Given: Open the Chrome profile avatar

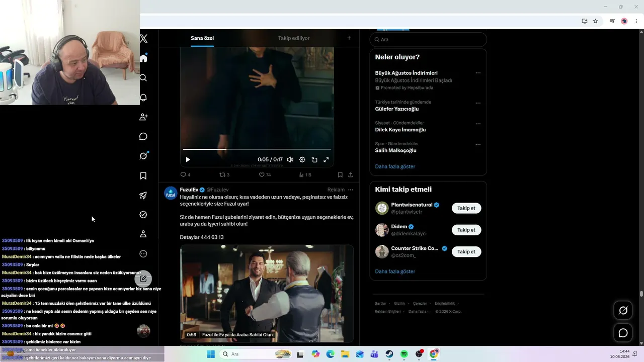Looking at the screenshot, I should pyautogui.click(x=624, y=21).
